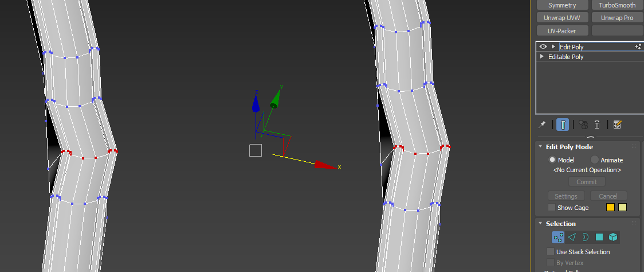
Task: Click the Edit Poly sub-object indicator icon
Action: coord(638,46)
